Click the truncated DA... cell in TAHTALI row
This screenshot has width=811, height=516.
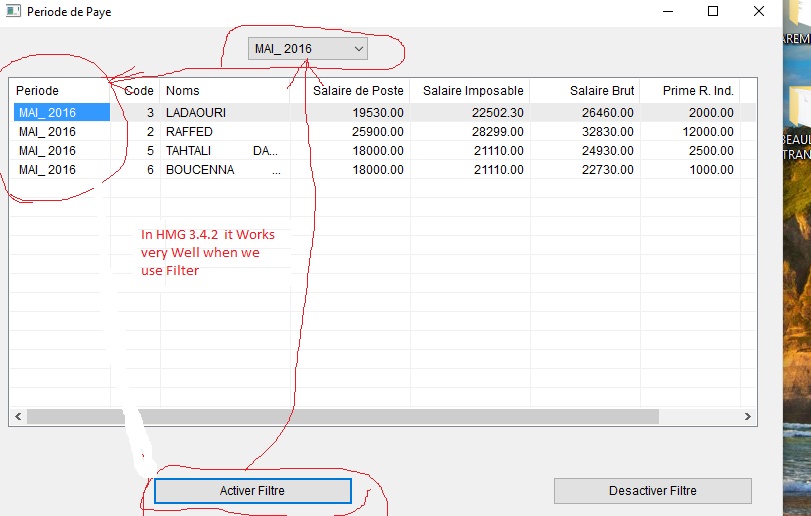[265, 150]
